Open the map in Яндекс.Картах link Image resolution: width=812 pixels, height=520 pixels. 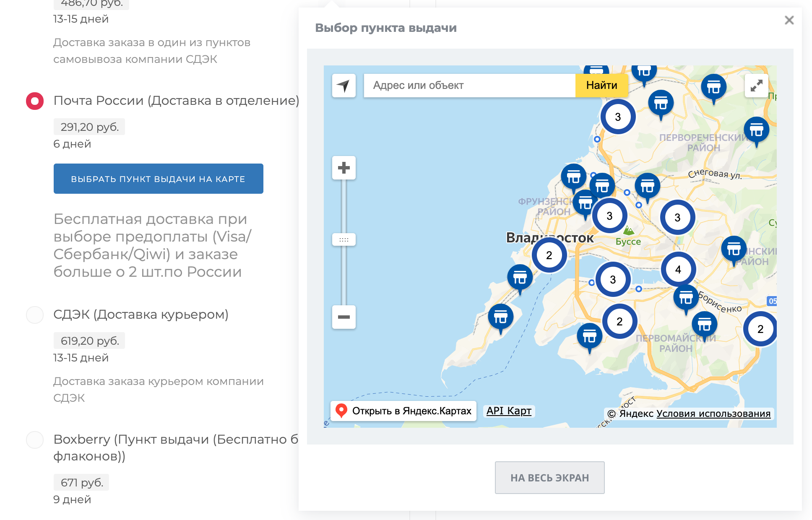[403, 411]
